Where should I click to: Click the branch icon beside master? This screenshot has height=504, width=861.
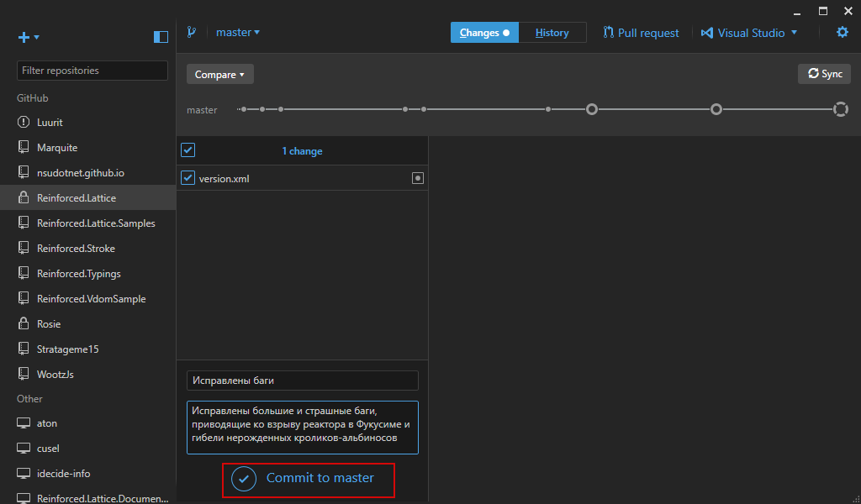[x=191, y=32]
